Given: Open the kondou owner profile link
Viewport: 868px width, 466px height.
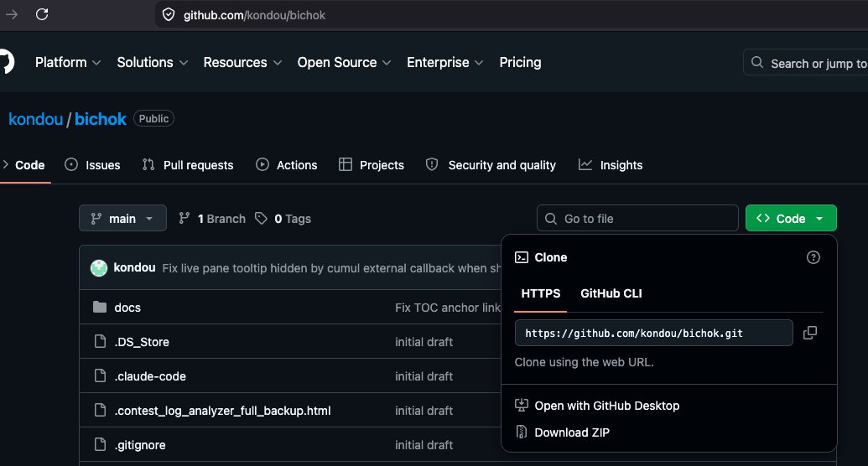Looking at the screenshot, I should pos(35,119).
